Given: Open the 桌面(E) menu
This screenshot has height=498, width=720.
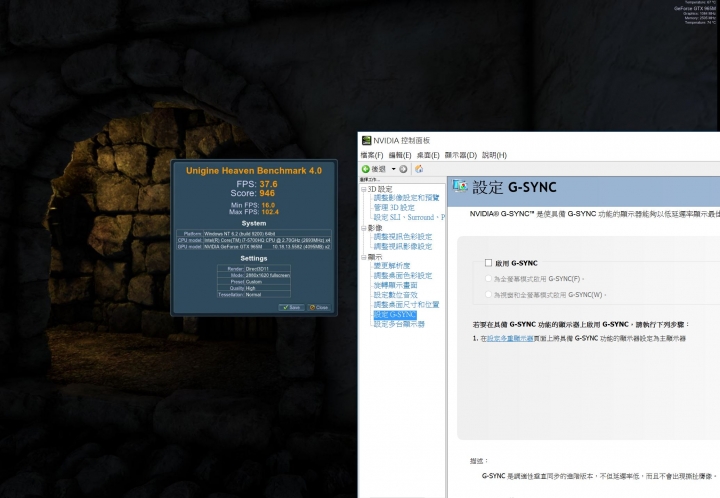Looking at the screenshot, I should [x=428, y=155].
